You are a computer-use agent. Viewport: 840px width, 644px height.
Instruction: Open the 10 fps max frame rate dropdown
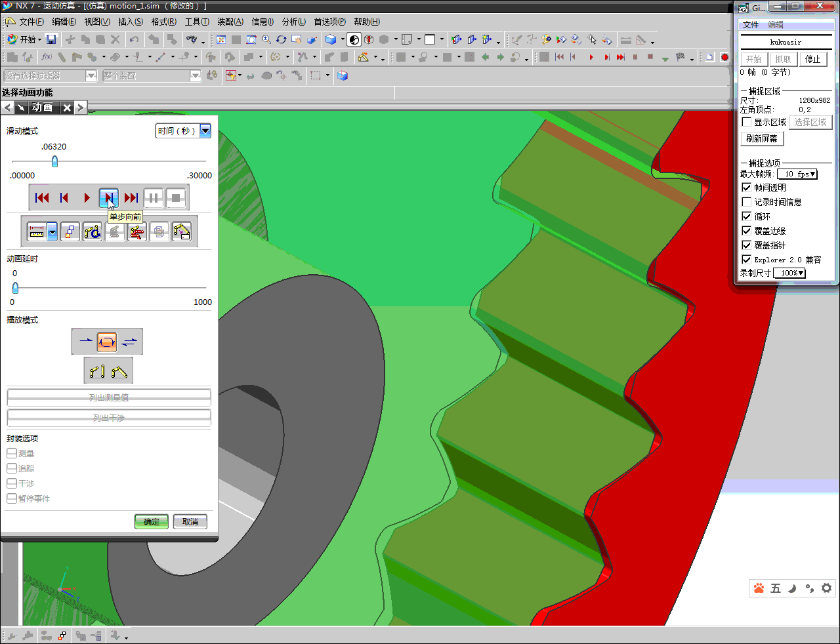pyautogui.click(x=797, y=174)
